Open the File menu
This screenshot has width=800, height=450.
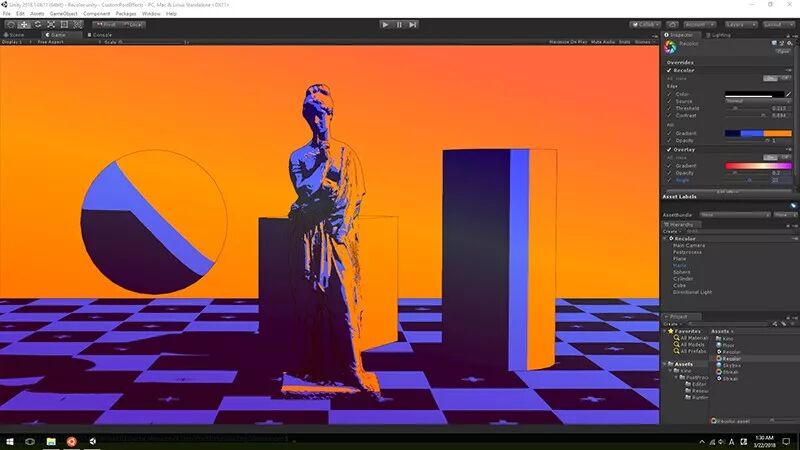pos(7,14)
